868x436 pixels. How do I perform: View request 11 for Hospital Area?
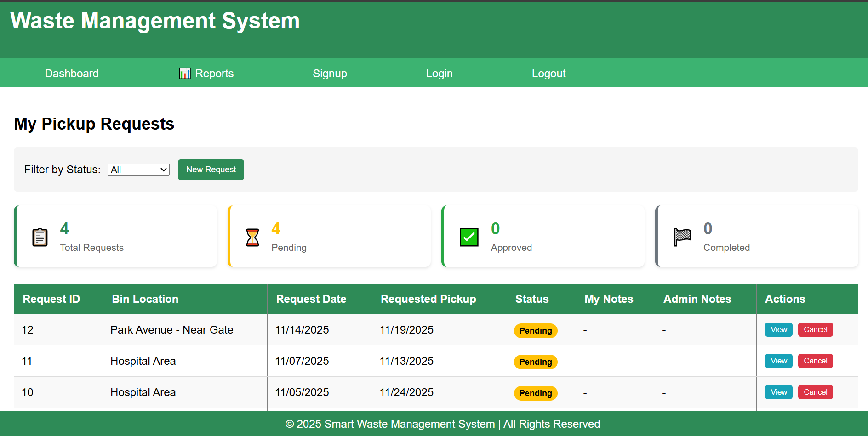pos(778,361)
